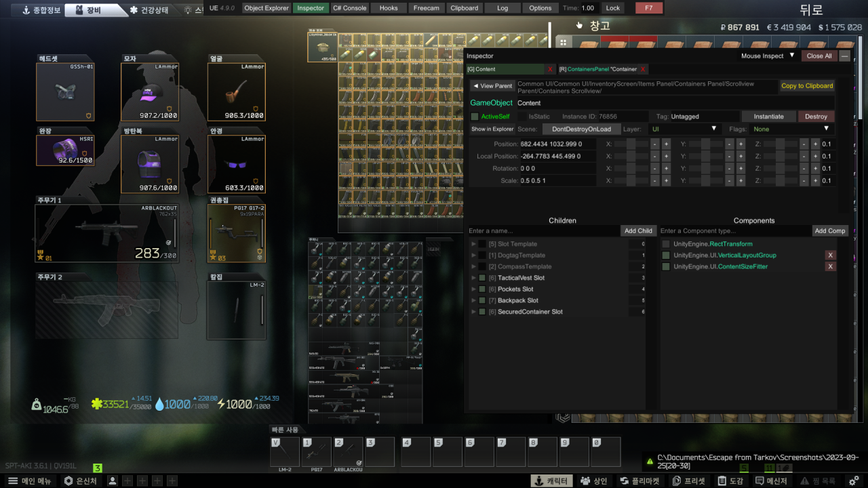Toggle the C# Console panel

[x=350, y=8]
